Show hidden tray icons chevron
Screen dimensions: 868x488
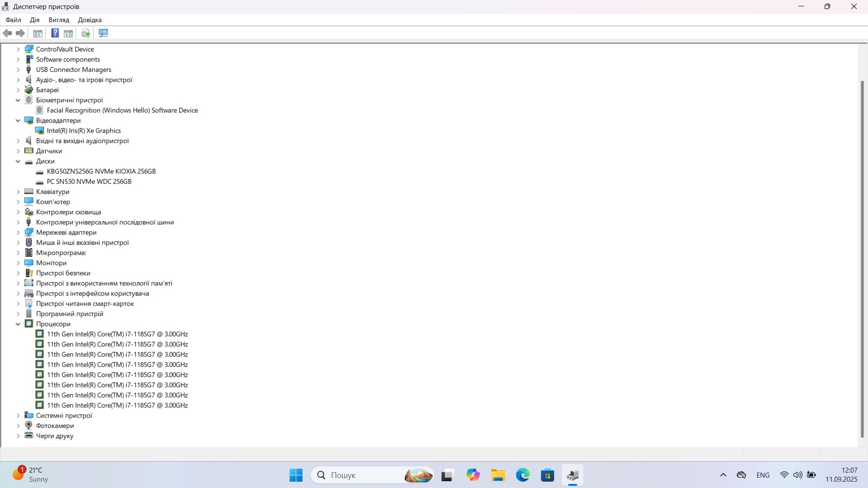(x=723, y=475)
